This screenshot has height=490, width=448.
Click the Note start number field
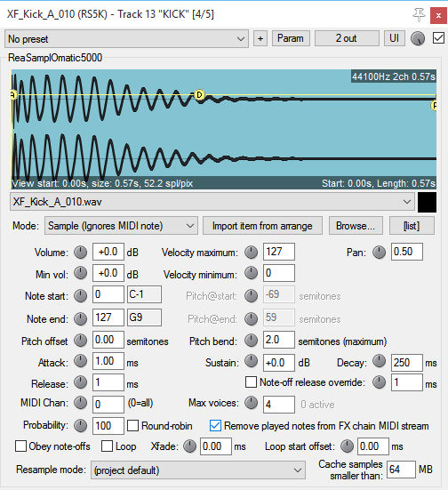tap(108, 294)
